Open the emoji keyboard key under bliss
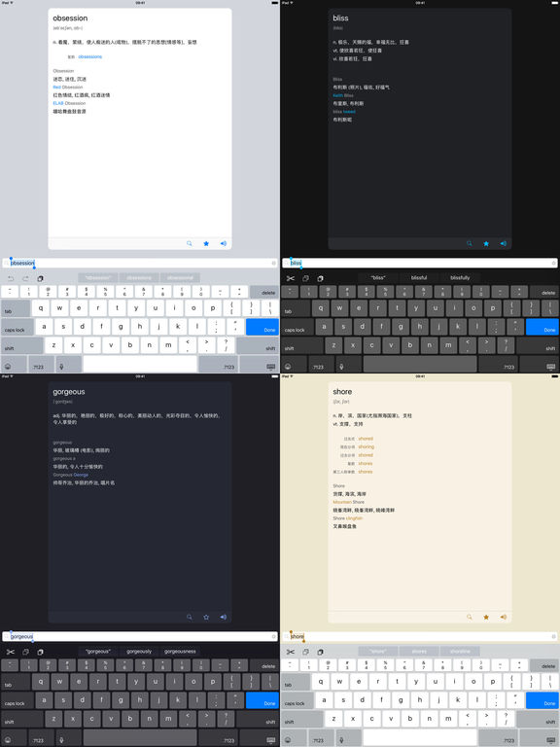 [x=288, y=367]
